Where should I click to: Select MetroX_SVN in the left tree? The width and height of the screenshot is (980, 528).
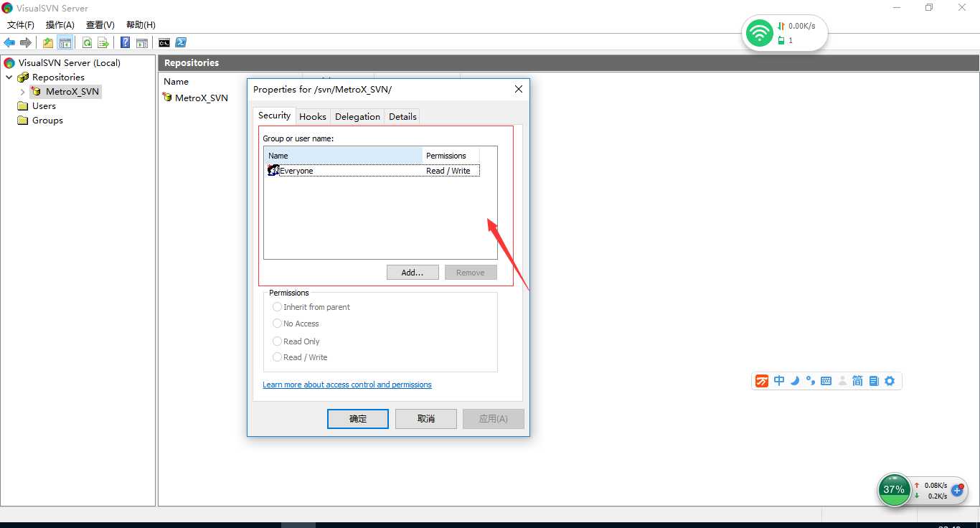click(72, 92)
